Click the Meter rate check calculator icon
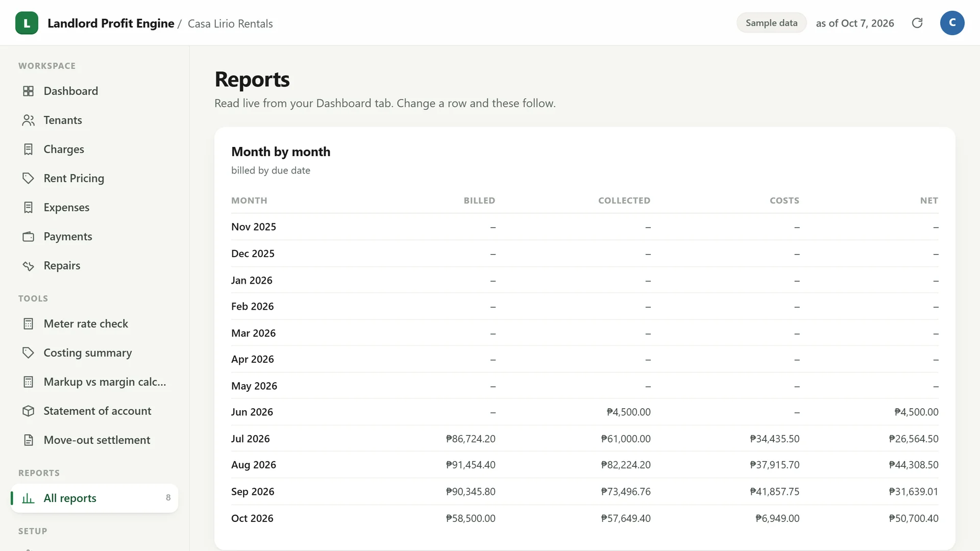The height and width of the screenshot is (551, 980). pos(29,323)
